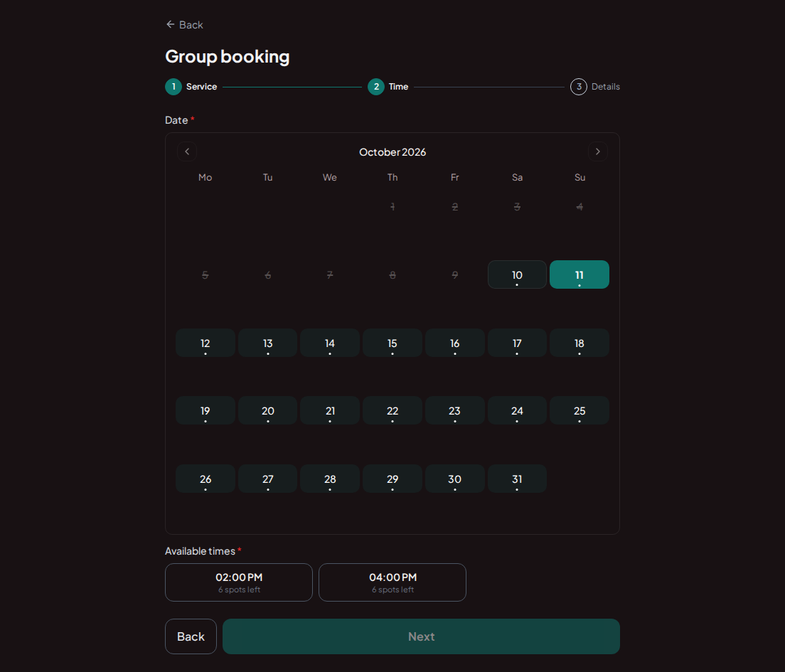The width and height of the screenshot is (785, 672).
Task: Choose date 14 in the calendar
Action: [330, 343]
